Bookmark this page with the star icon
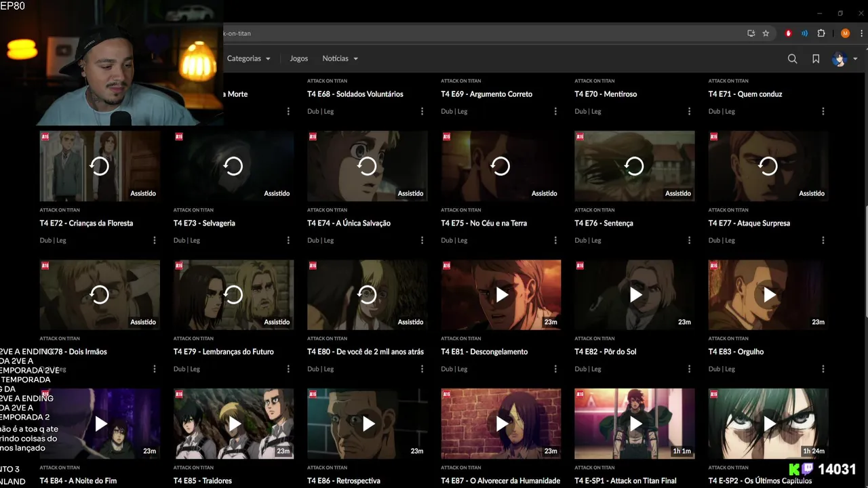This screenshot has height=488, width=868. 766,33
